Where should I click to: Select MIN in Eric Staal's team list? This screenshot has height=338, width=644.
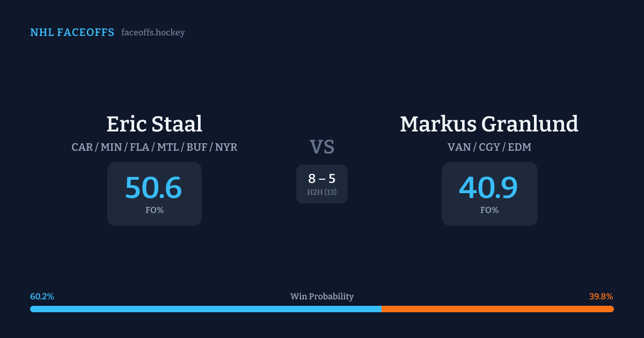pos(111,147)
